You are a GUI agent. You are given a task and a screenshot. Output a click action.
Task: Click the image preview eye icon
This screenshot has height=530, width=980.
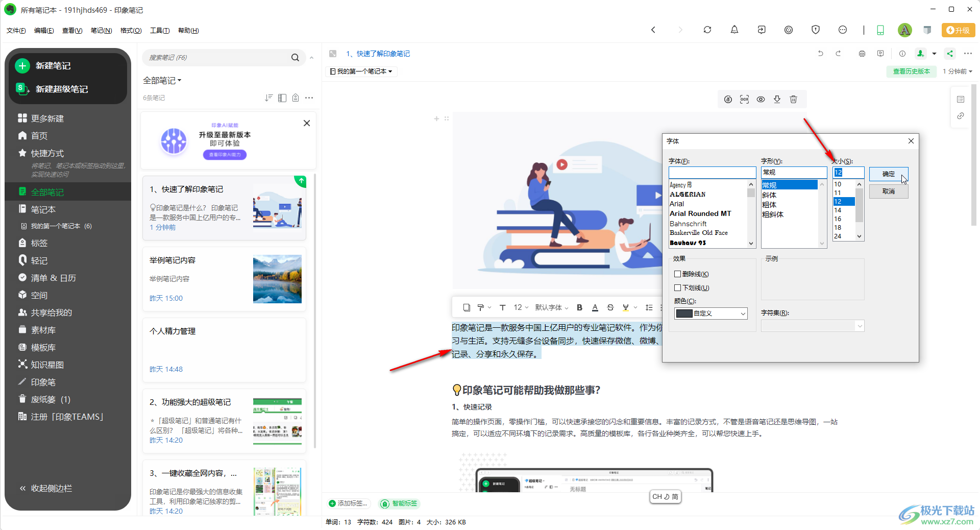click(x=761, y=100)
